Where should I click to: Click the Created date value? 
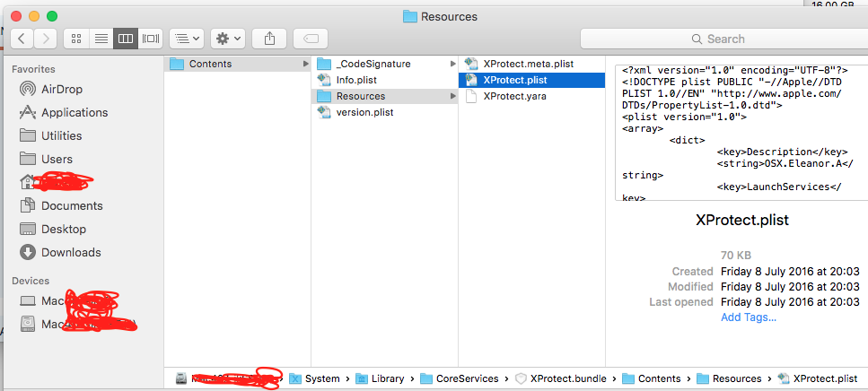790,272
